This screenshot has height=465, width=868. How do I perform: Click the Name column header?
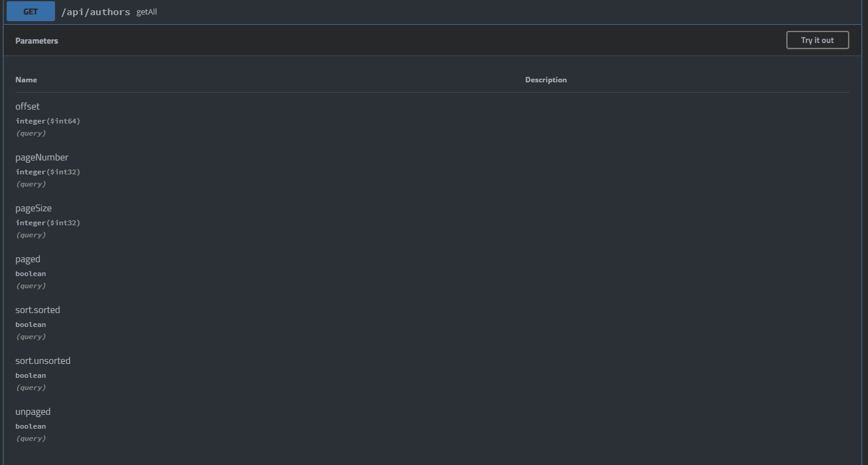(x=26, y=79)
